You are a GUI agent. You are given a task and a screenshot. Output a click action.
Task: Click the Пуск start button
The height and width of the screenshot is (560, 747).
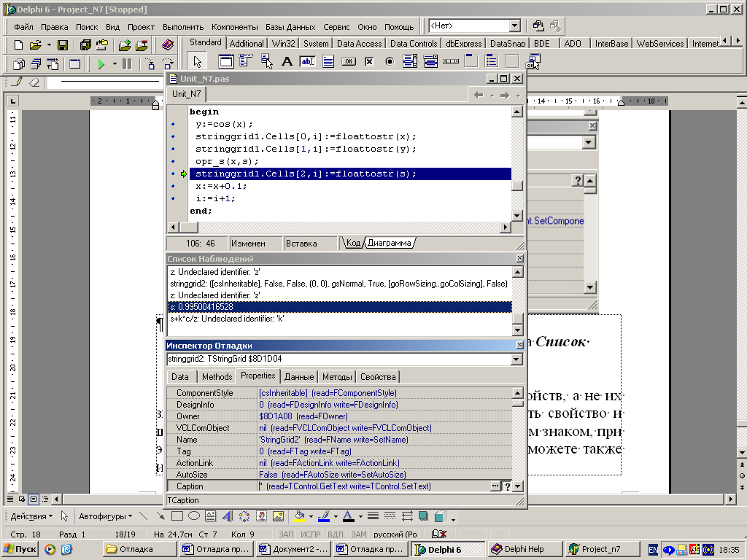tap(20, 549)
